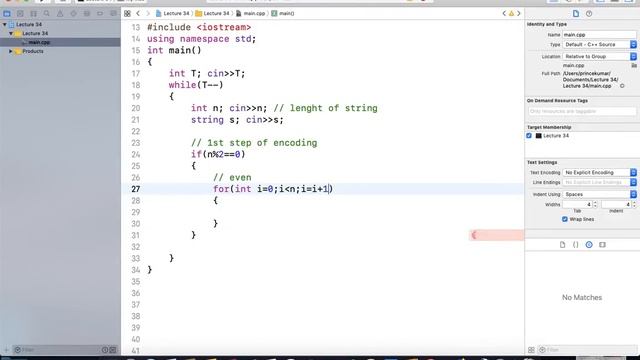
Task: Toggle the Wrap lines checkbox
Action: (565, 219)
